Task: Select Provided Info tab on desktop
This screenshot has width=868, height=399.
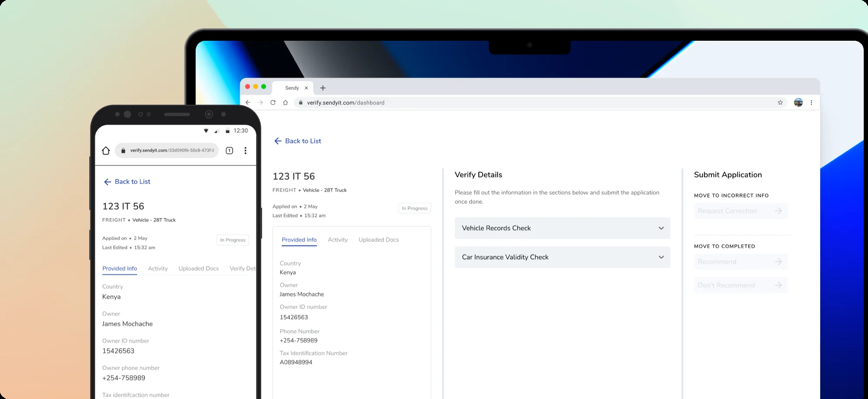Action: tap(299, 240)
